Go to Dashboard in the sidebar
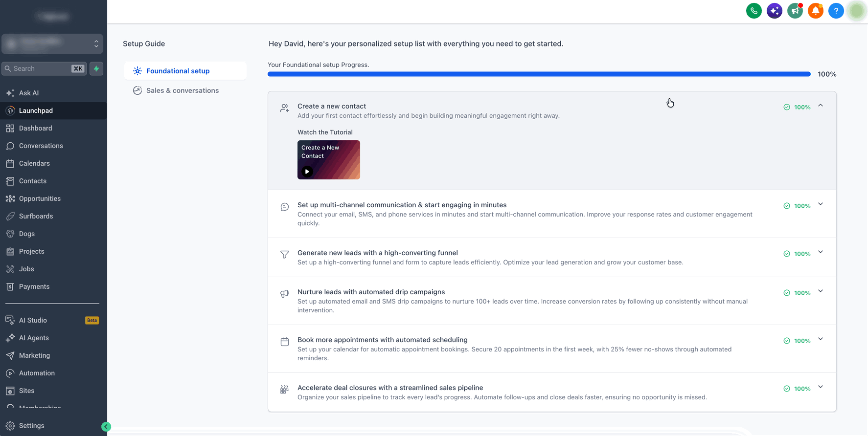Image resolution: width=868 pixels, height=436 pixels. (53, 128)
